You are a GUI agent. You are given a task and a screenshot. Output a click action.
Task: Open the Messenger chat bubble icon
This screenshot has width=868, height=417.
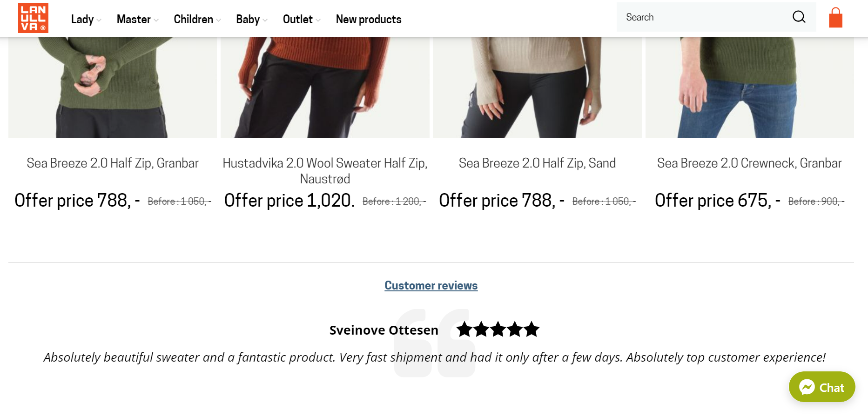807,387
